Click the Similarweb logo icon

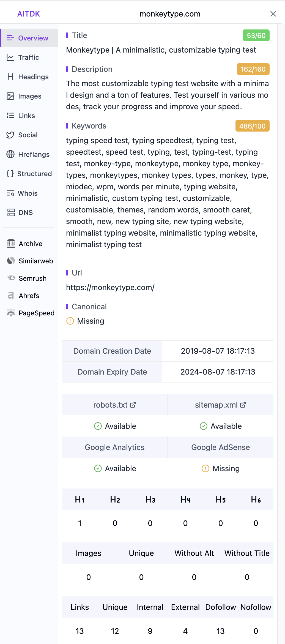click(11, 261)
